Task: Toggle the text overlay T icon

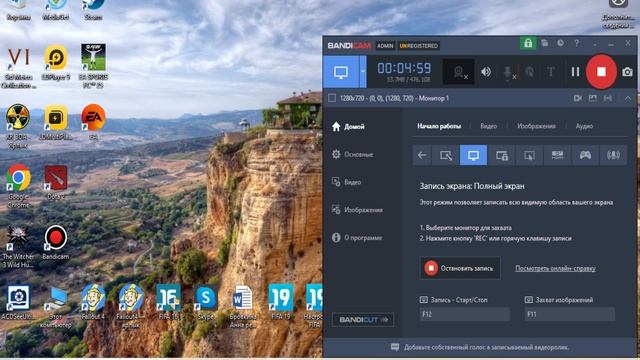Action: point(550,72)
